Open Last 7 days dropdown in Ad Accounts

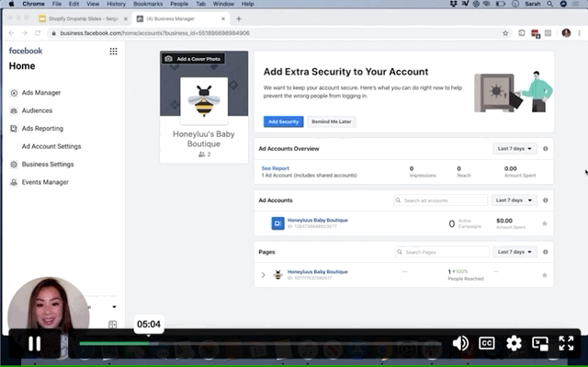(x=514, y=201)
